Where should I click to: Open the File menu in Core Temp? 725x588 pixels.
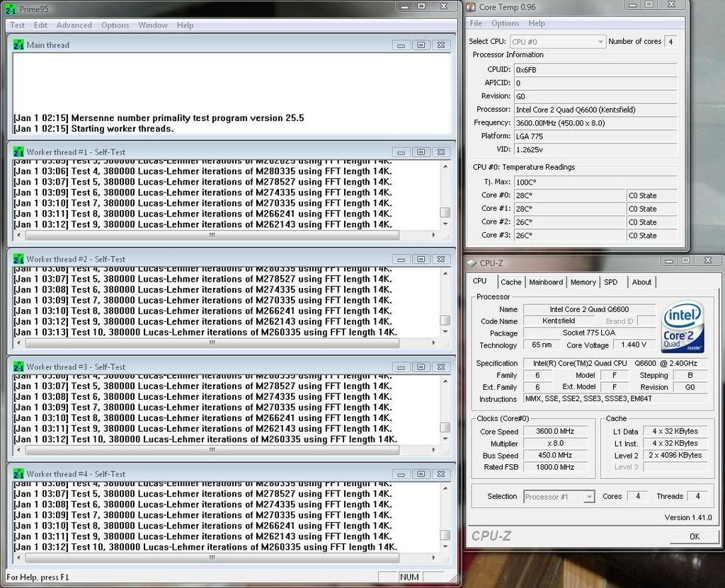(476, 23)
